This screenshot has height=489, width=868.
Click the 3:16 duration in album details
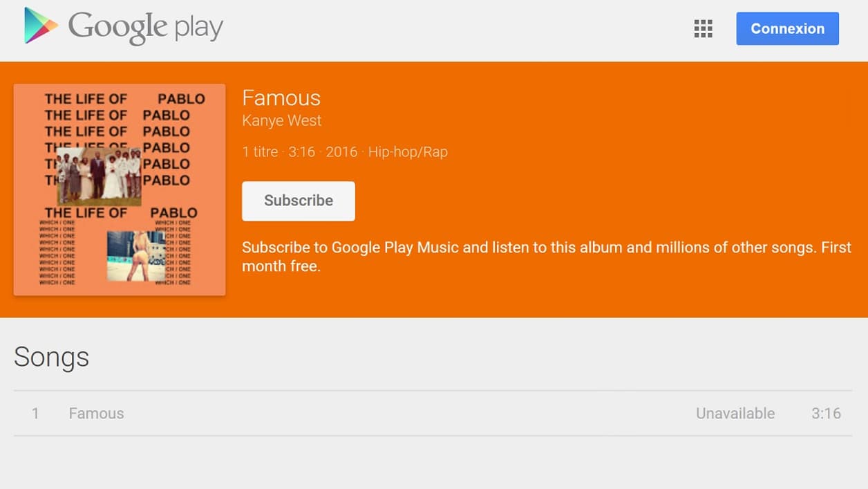(x=301, y=151)
